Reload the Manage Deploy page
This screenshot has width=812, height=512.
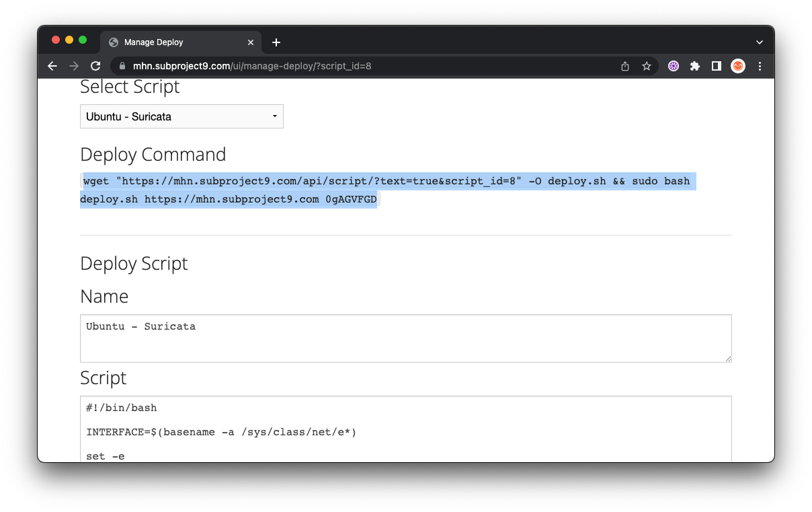click(95, 66)
